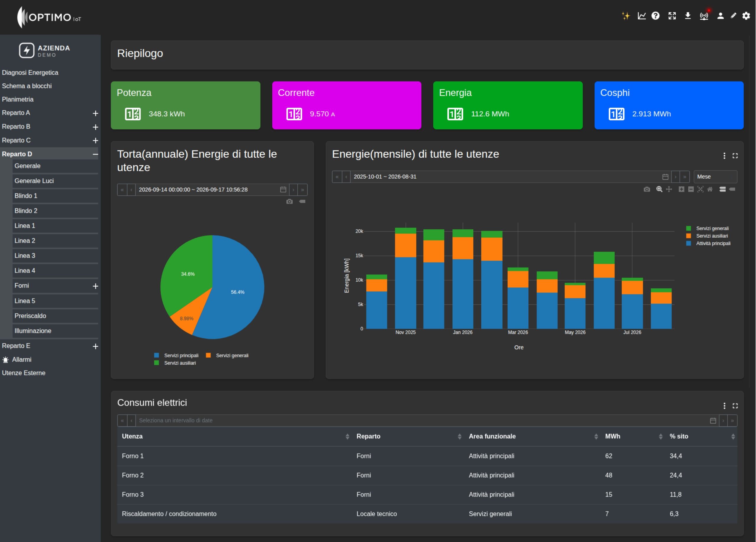Expand the Forni submenu
This screenshot has width=756, height=542.
point(95,286)
